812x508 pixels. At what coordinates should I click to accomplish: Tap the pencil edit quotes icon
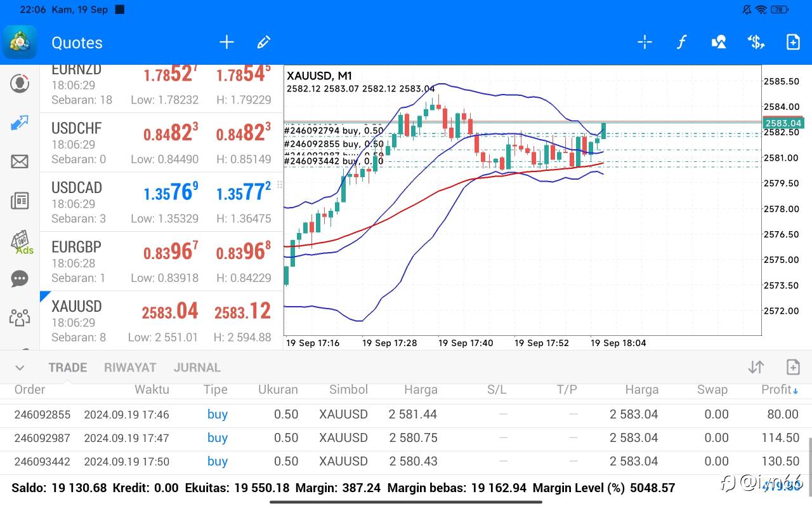pos(264,43)
